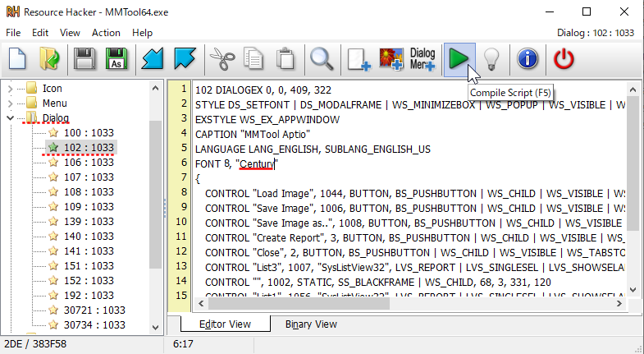
Task: Click the Save As toolbar icon
Action: 116,60
